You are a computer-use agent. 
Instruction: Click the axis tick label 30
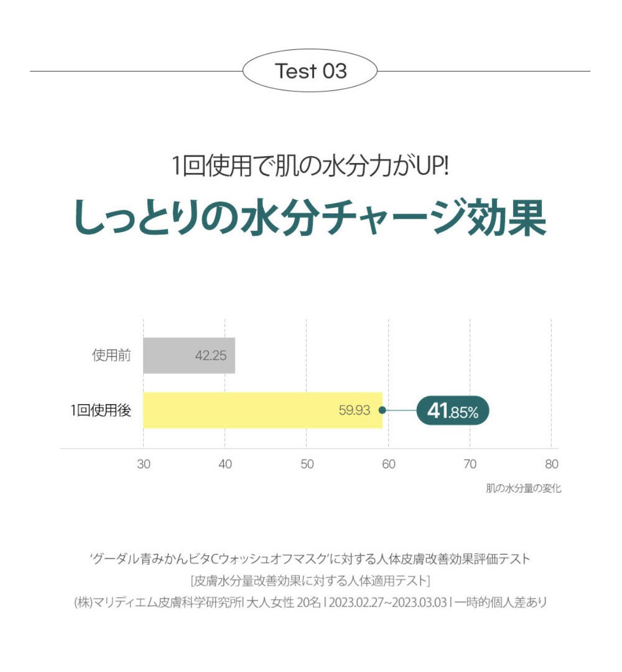(144, 464)
